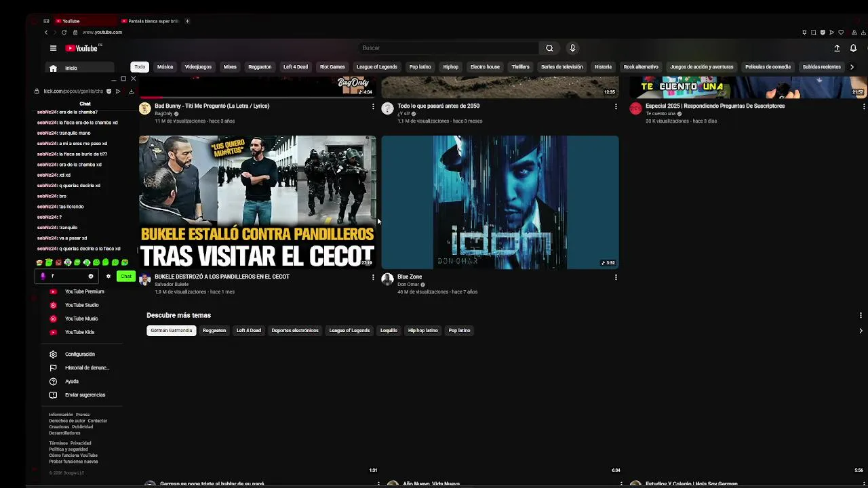Open options for BUKELE DESTROZÓ video
Image resolution: width=868 pixels, height=488 pixels.
373,277
